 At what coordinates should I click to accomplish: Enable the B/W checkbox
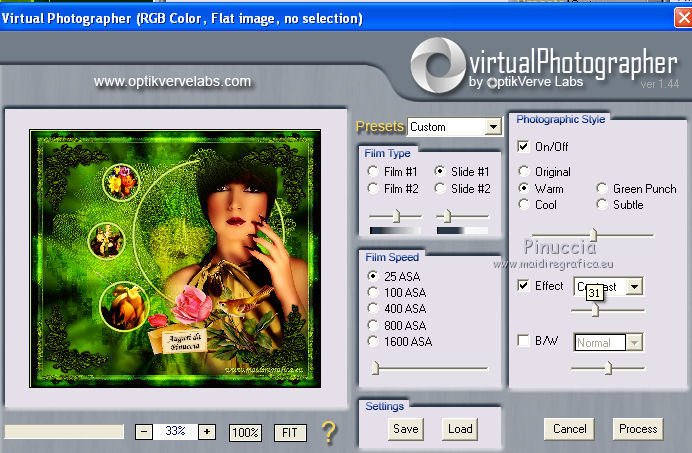tap(523, 340)
